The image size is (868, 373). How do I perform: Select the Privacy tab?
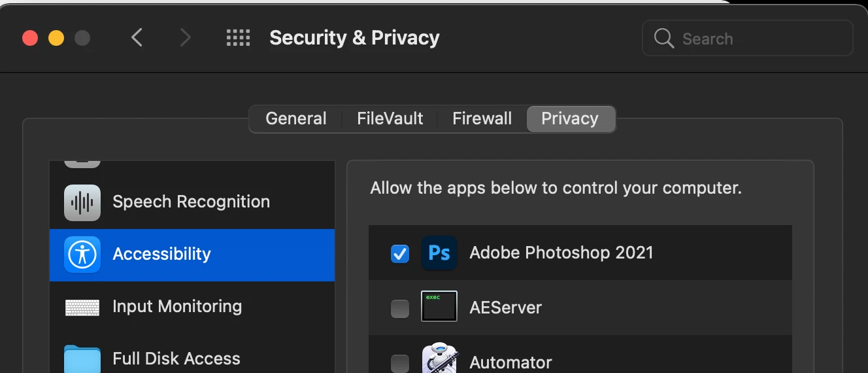point(570,118)
